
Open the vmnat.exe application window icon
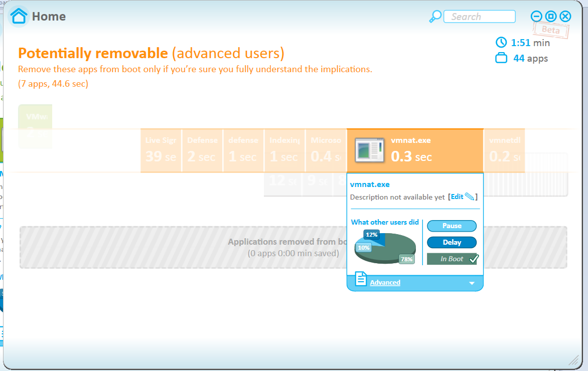pyautogui.click(x=369, y=150)
